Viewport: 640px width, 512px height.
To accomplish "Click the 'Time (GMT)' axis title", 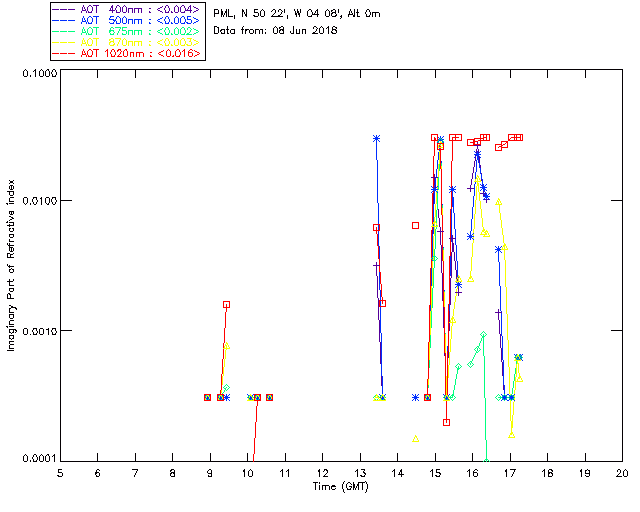I will 340,487.
